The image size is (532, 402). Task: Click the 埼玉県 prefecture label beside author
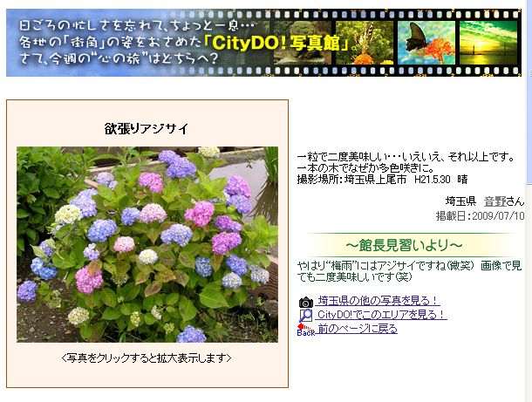click(460, 201)
